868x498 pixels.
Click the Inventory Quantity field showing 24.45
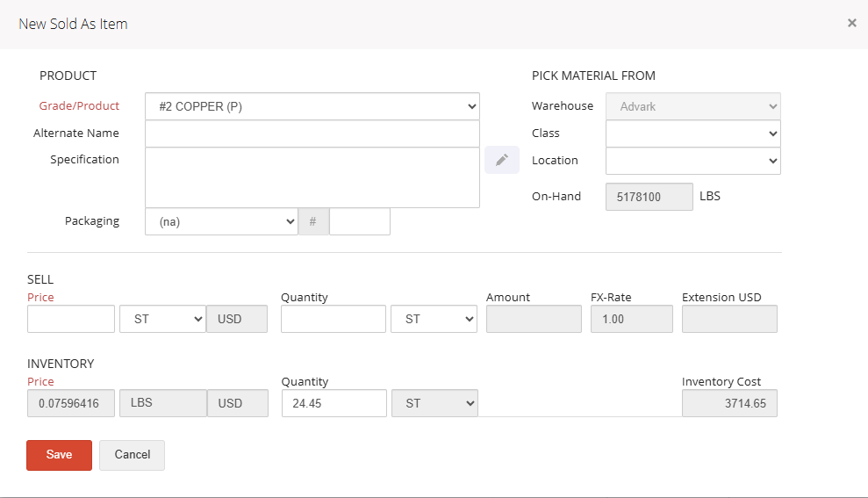click(x=334, y=403)
